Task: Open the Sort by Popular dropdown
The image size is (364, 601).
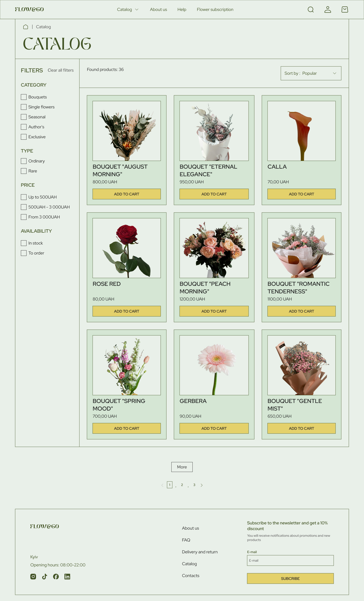Action: [x=311, y=73]
